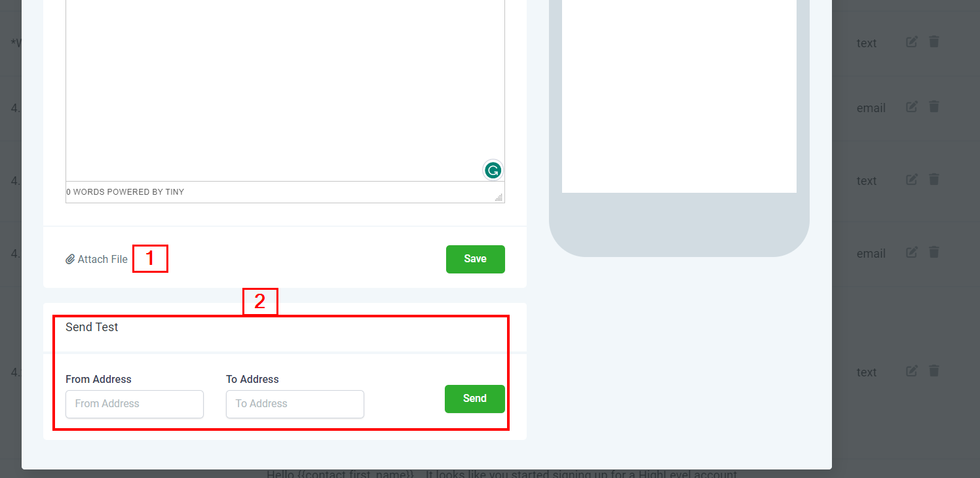Delete the second text template row
Viewport: 980px width, 478px height.
coord(934,180)
